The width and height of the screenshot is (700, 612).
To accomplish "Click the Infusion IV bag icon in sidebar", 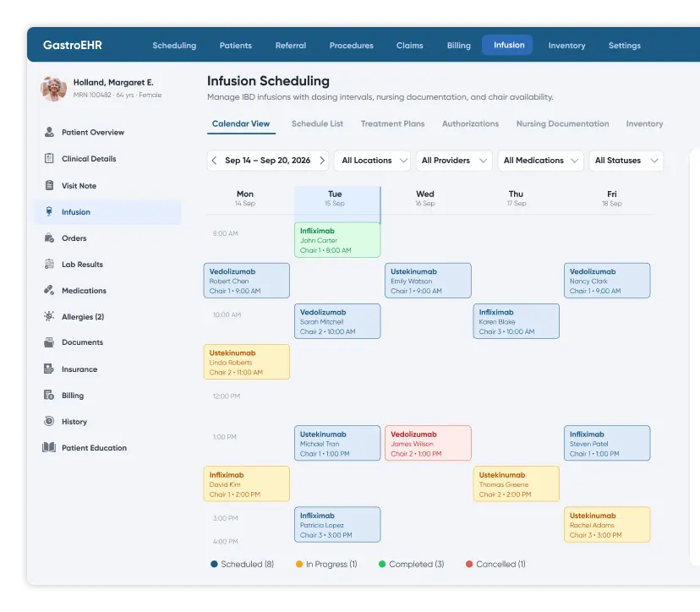I will (49, 211).
